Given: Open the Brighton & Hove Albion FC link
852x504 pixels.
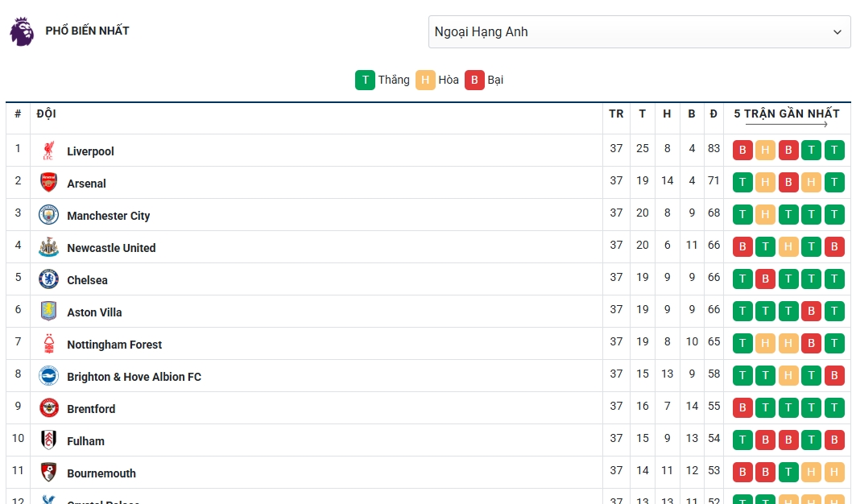Looking at the screenshot, I should tap(134, 377).
